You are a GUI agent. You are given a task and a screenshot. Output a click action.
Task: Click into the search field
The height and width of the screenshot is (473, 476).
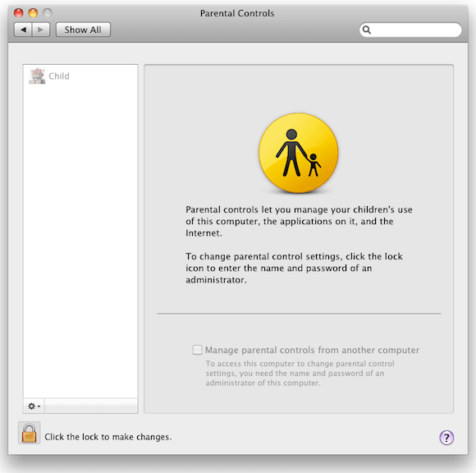coord(410,30)
